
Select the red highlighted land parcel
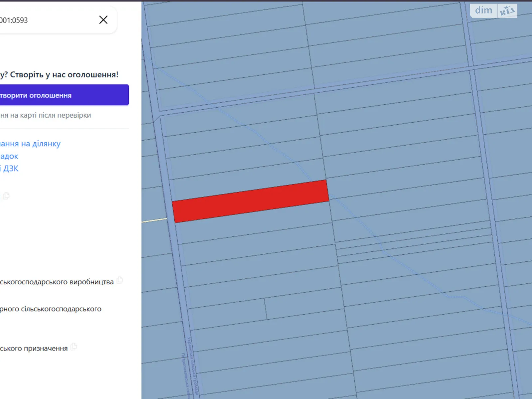tap(250, 201)
